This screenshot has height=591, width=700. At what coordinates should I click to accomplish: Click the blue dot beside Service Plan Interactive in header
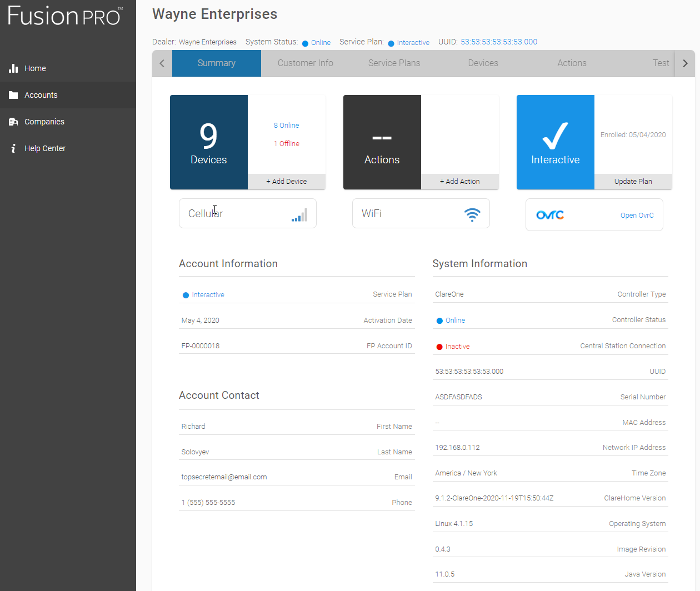[x=391, y=43]
